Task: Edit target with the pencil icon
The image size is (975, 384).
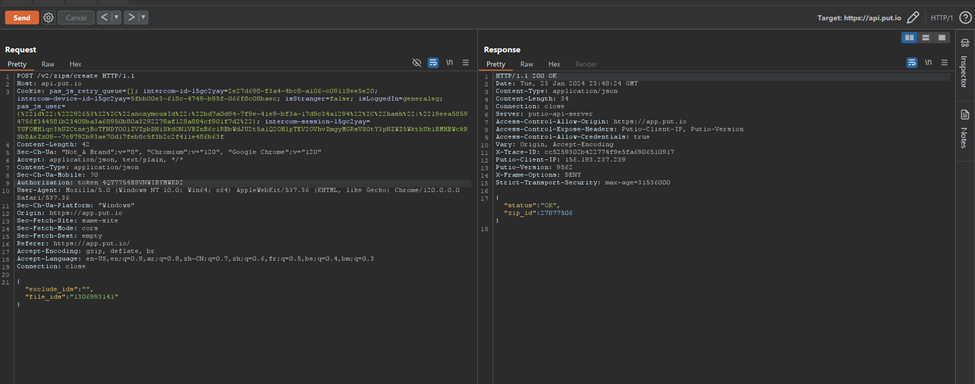Action: [913, 17]
